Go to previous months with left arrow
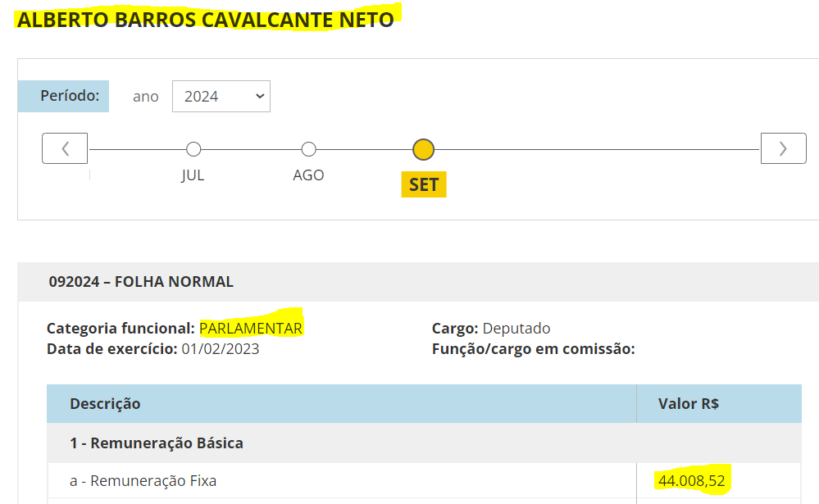Viewport: 819px width, 504px height. pyautogui.click(x=65, y=148)
